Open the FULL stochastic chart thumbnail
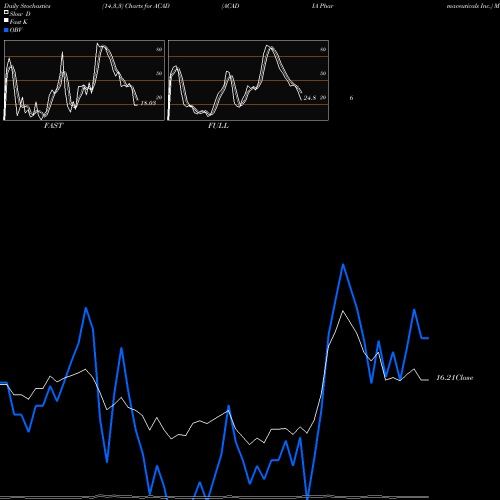This screenshot has height=500, width=500. point(248,80)
